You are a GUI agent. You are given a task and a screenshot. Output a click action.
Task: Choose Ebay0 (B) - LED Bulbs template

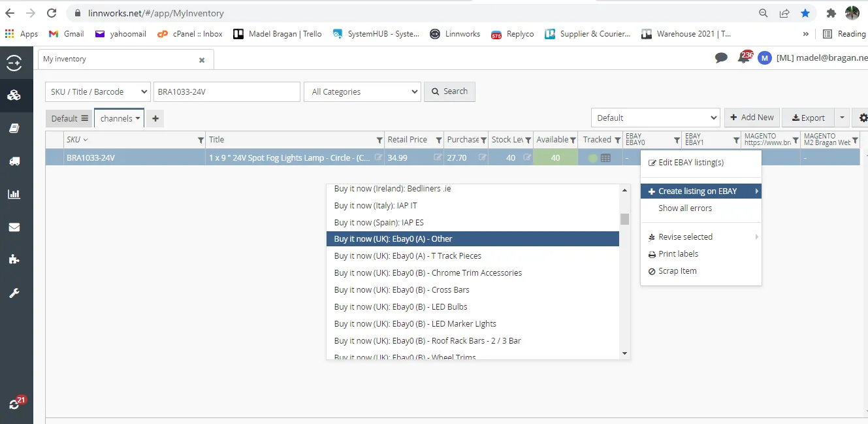[473, 307]
